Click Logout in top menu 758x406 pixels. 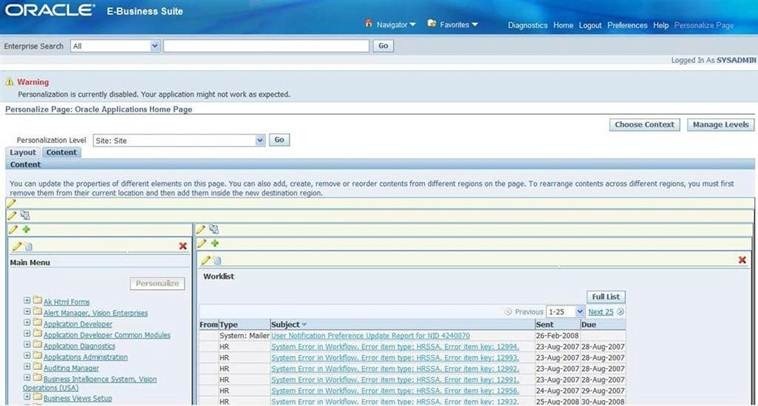tap(590, 25)
